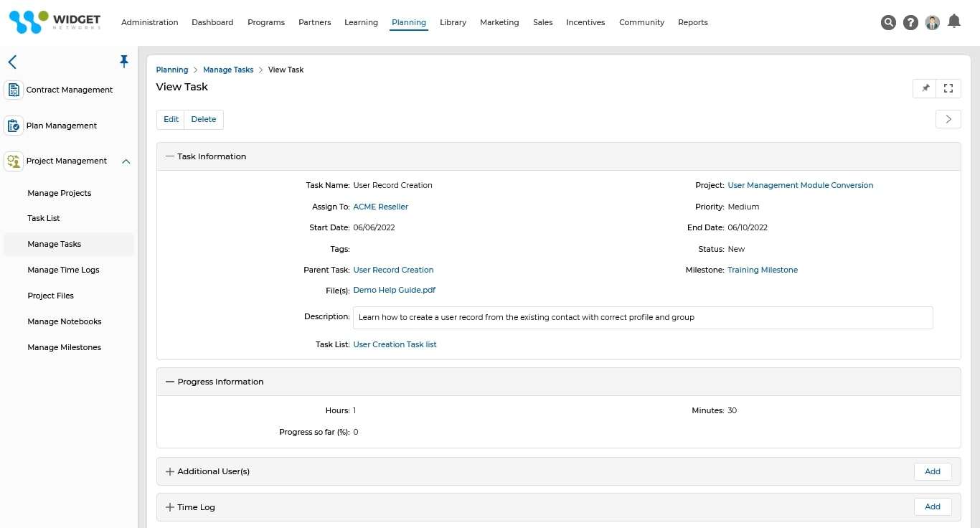Pin the View Task panel
This screenshot has width=980, height=528.
tap(925, 88)
